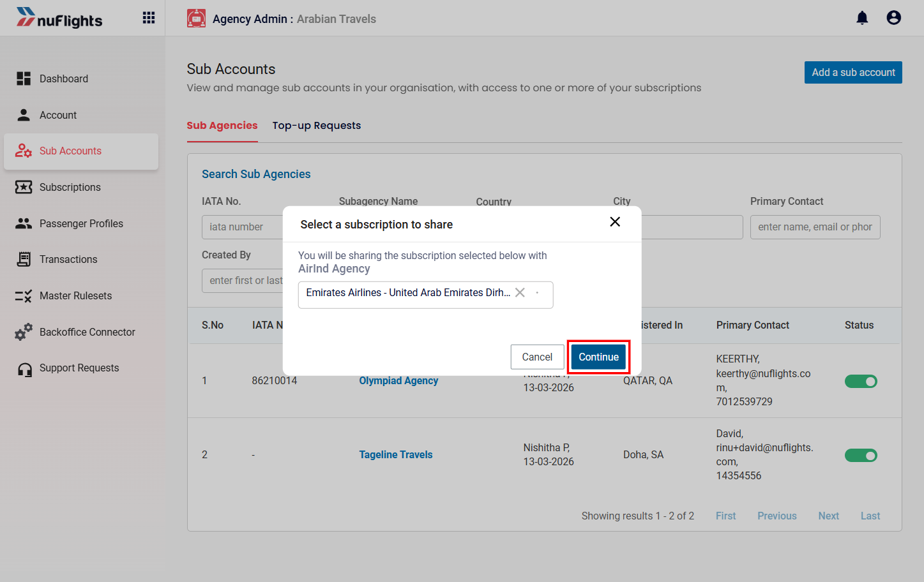
Task: Click the Sub Accounts sidebar icon
Action: click(x=24, y=151)
